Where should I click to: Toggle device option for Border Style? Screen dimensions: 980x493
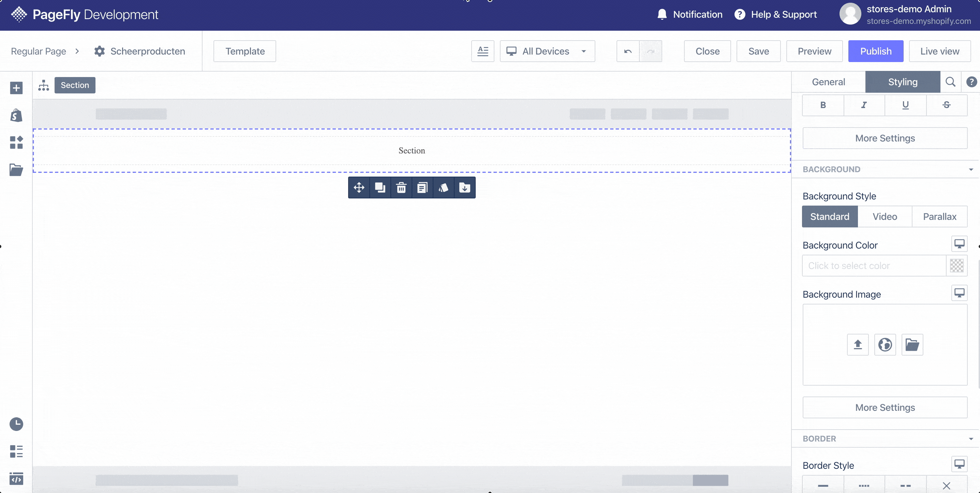(959, 464)
